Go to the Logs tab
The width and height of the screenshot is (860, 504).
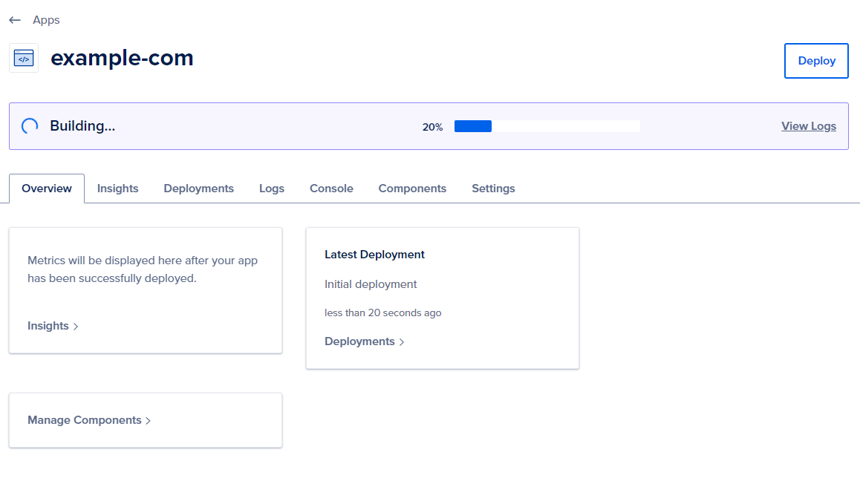(271, 189)
